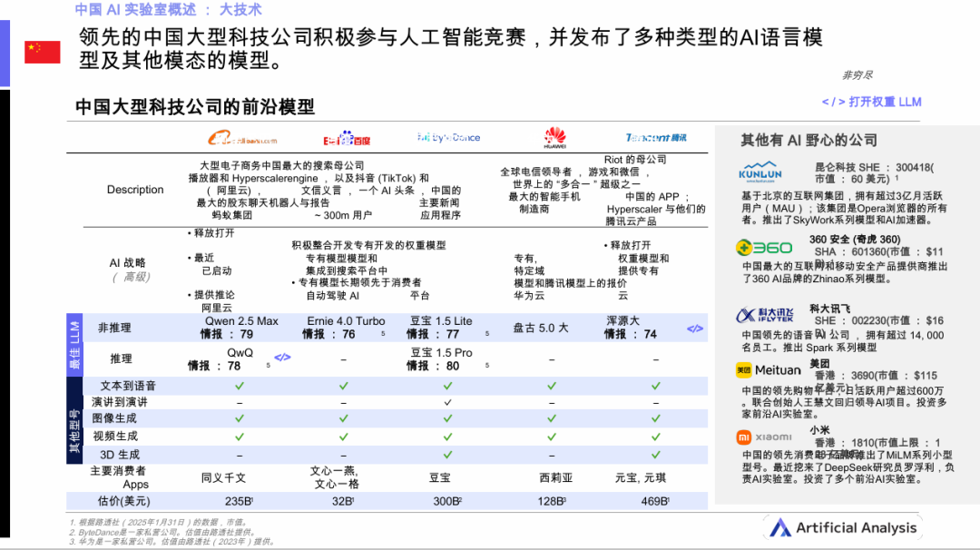Click the ByteDance checkmark in 演讲到演讲 row
Screen dimensions: 980x550
tap(447, 402)
